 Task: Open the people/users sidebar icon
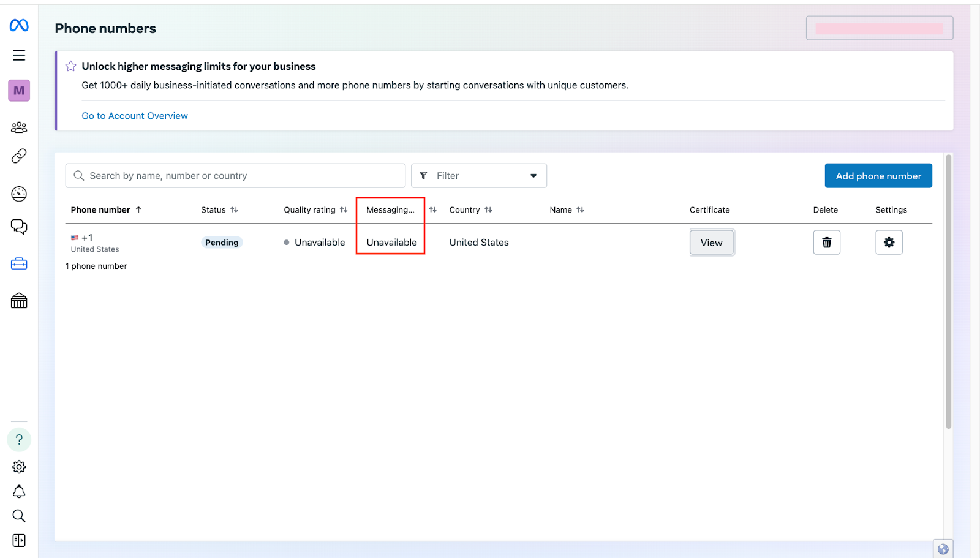19,127
